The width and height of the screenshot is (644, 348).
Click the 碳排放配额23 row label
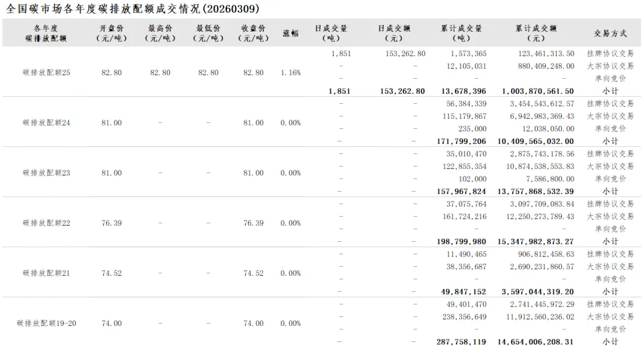[47, 173]
